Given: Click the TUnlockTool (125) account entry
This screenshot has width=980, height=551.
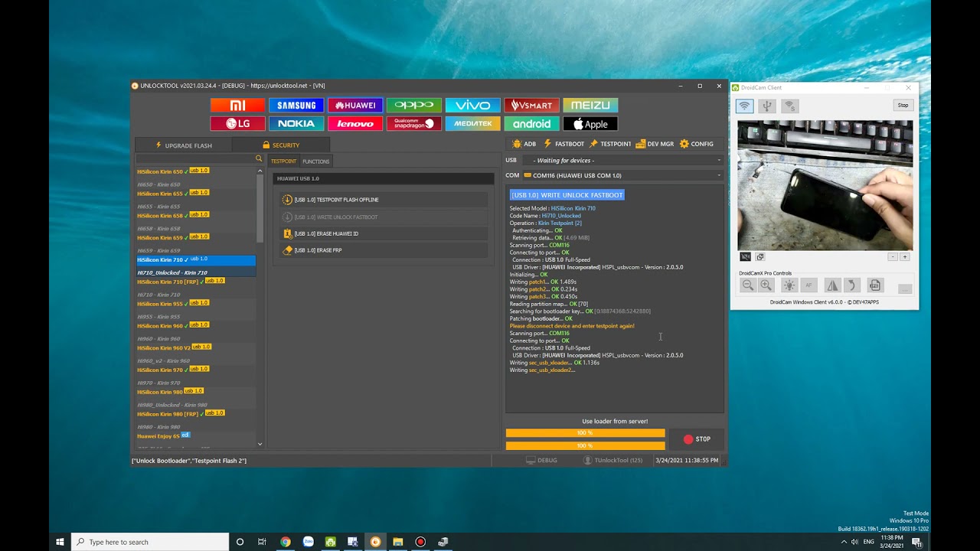Looking at the screenshot, I should coord(613,461).
